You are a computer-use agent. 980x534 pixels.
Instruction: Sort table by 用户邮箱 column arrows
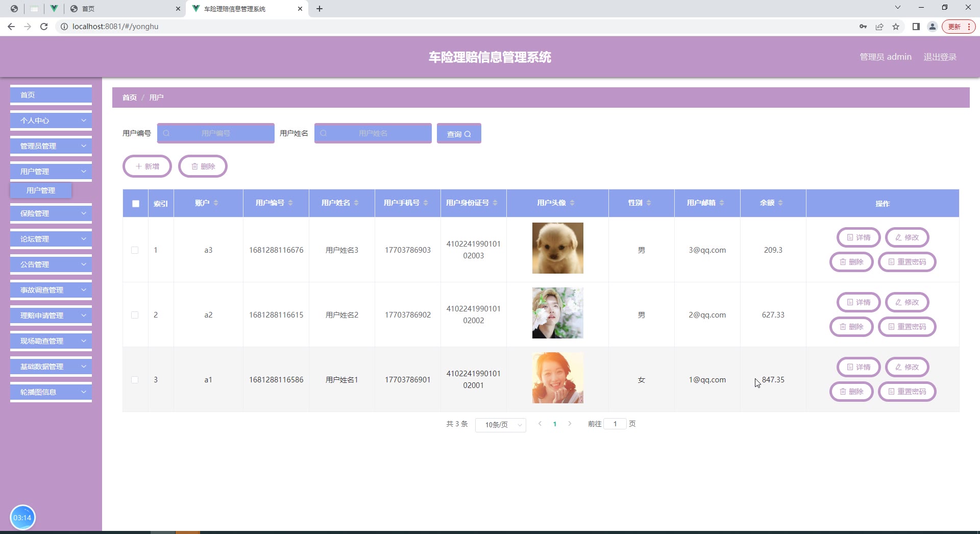[722, 203]
